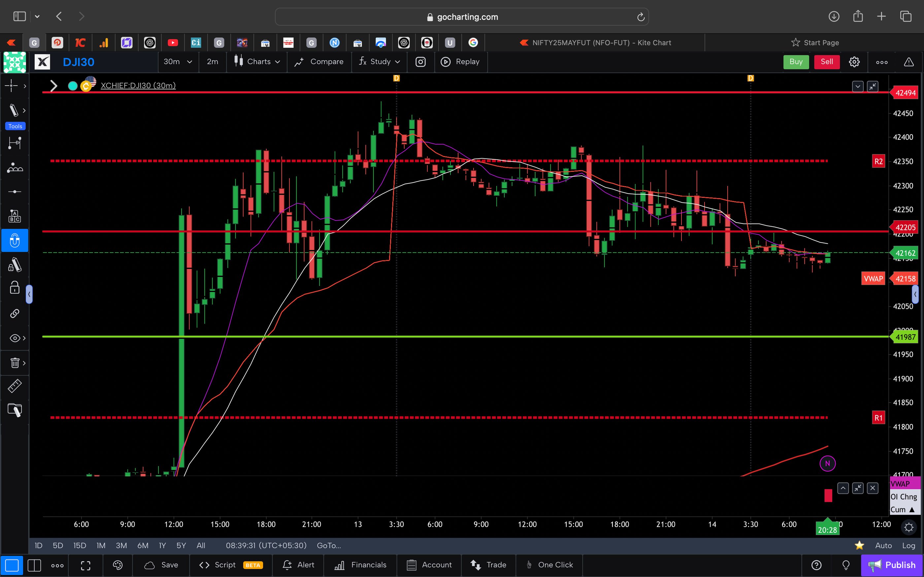Click the theme palette icon in bottom bar
924x577 pixels.
point(117,565)
